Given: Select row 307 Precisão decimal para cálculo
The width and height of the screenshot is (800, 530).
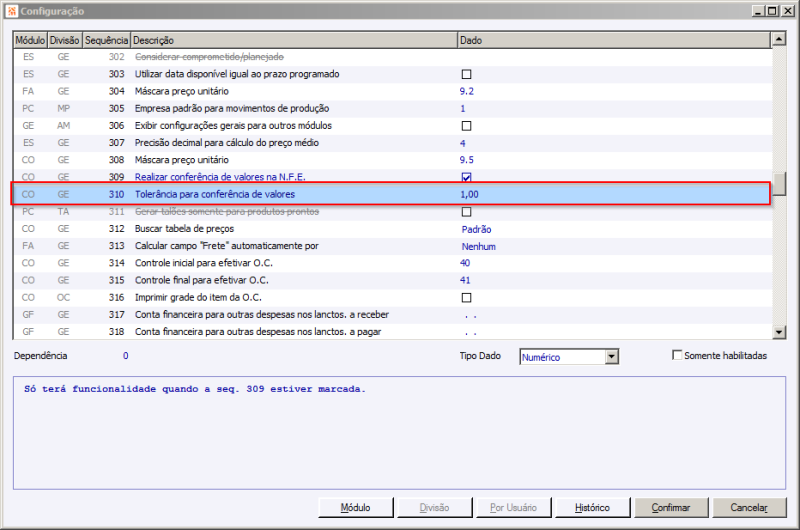Looking at the screenshot, I should tap(392, 143).
